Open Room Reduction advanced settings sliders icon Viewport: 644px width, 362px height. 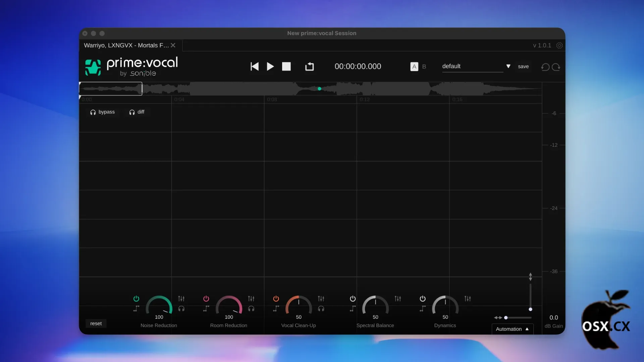[x=251, y=299]
